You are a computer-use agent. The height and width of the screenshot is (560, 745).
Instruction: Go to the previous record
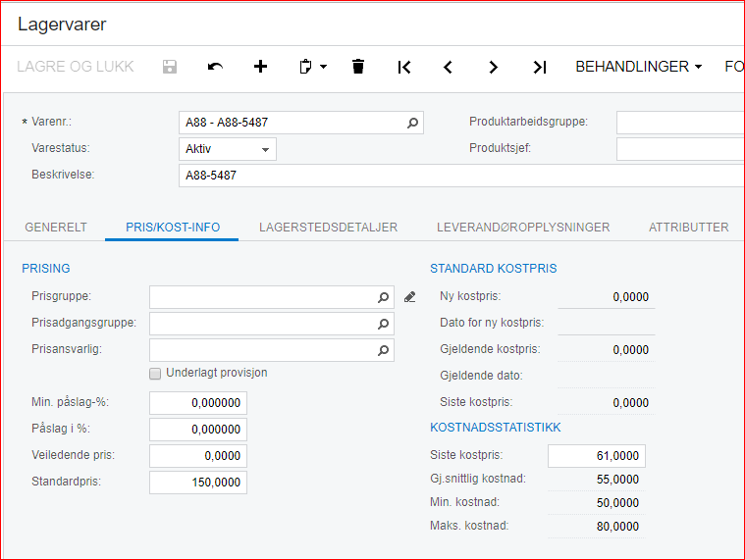pos(448,67)
